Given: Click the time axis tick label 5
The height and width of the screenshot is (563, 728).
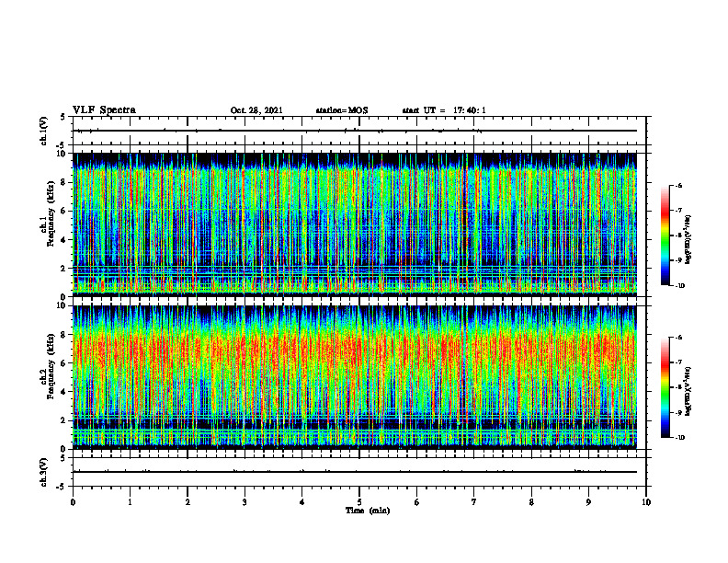Looking at the screenshot, I should 359,502.
